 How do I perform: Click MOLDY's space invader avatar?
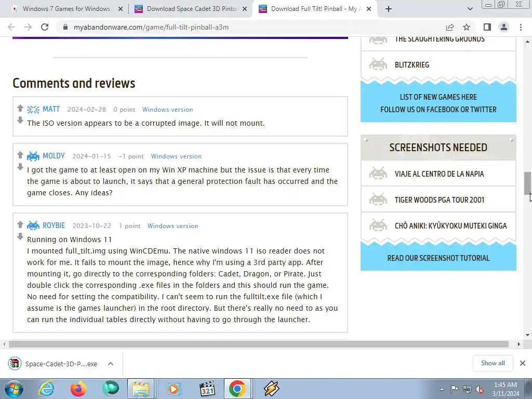tap(33, 156)
